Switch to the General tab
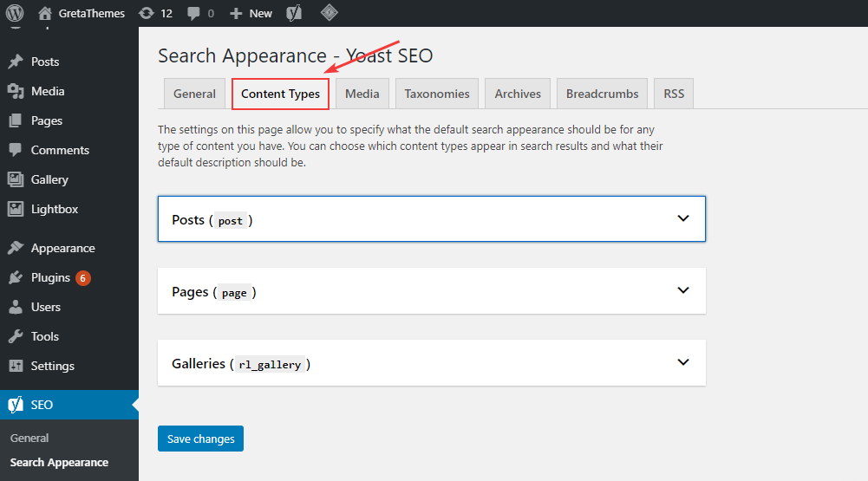This screenshot has width=868, height=481. pyautogui.click(x=194, y=94)
